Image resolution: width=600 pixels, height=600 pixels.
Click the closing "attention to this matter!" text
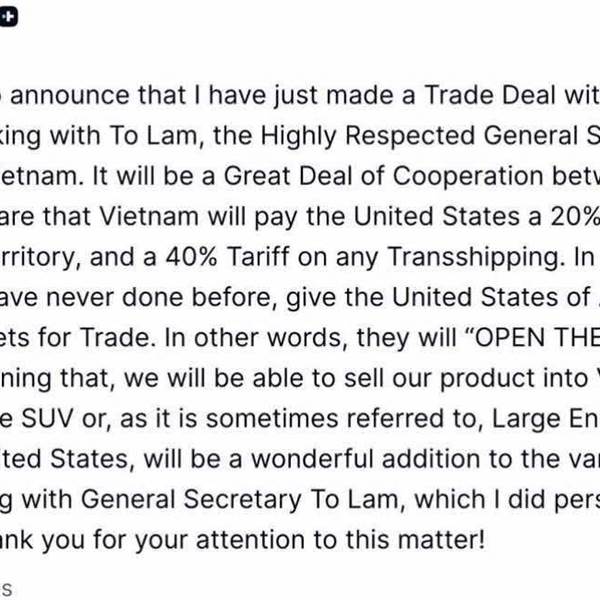tap(341, 540)
